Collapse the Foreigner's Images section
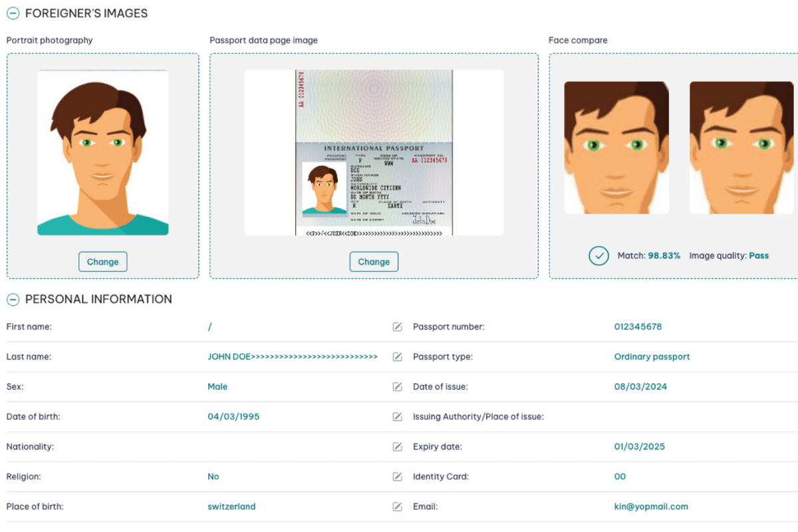Screen dimensions: 798x532 [13, 13]
